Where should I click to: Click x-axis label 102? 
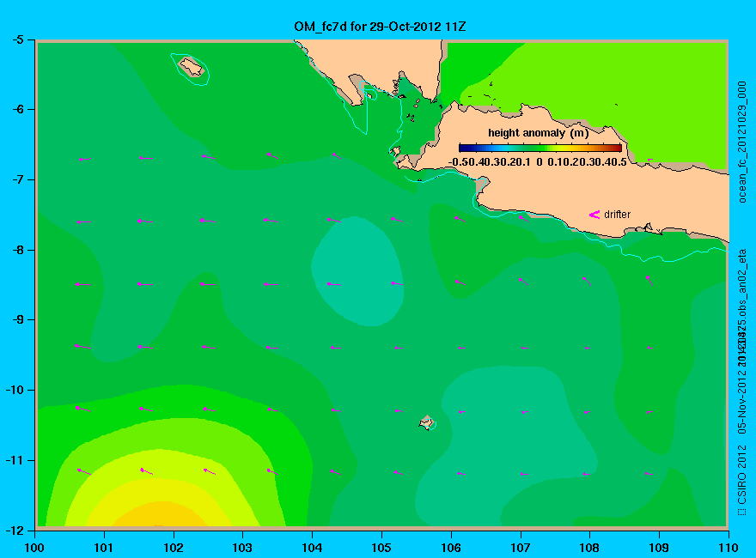point(173,548)
